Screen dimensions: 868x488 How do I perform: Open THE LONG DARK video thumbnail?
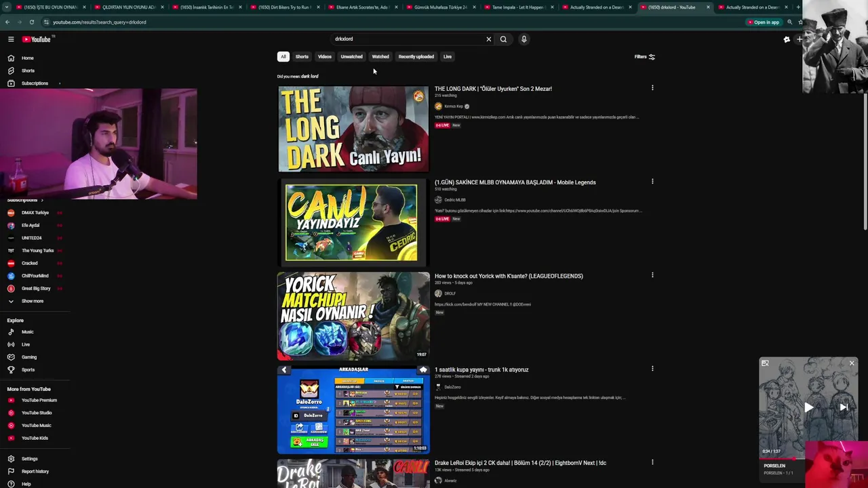point(353,129)
